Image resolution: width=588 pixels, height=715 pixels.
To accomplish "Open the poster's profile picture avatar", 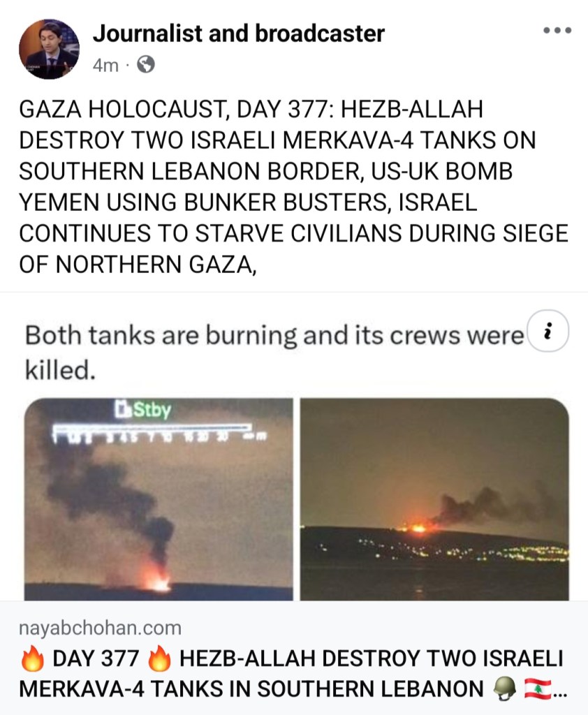I will click(x=49, y=49).
